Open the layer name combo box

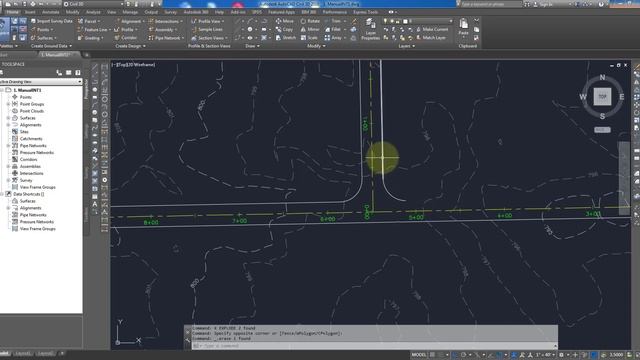click(x=418, y=21)
